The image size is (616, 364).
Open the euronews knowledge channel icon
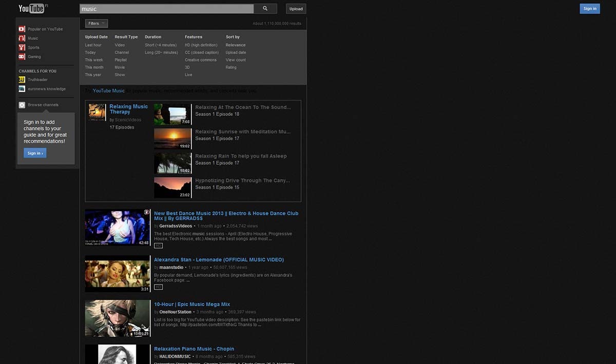(x=22, y=89)
